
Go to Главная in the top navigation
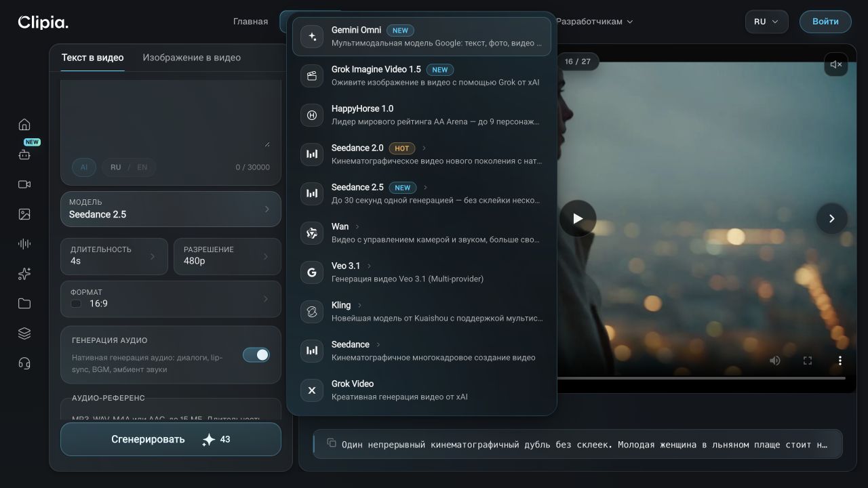[x=251, y=22]
